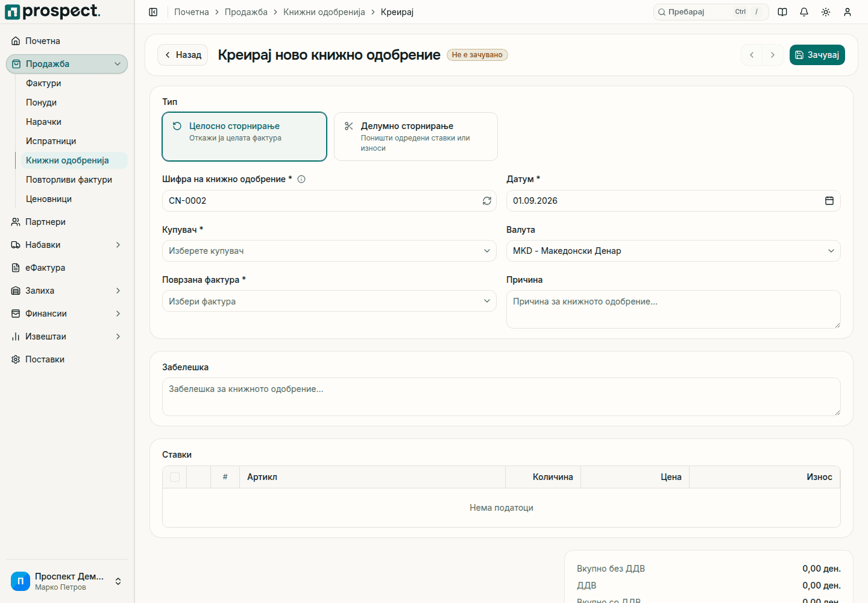Open Повторливи фактури submenu item
The image size is (868, 603).
click(74, 180)
